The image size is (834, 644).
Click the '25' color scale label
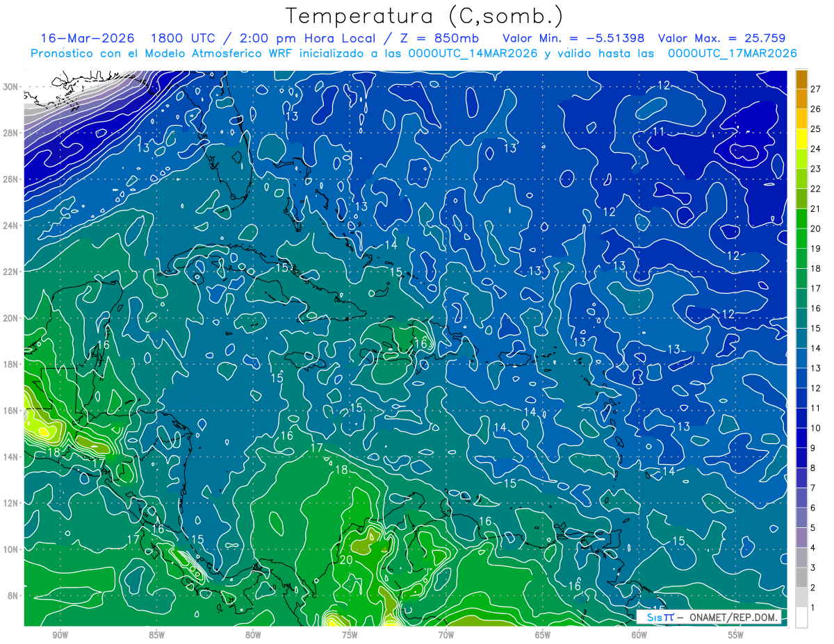(x=816, y=129)
